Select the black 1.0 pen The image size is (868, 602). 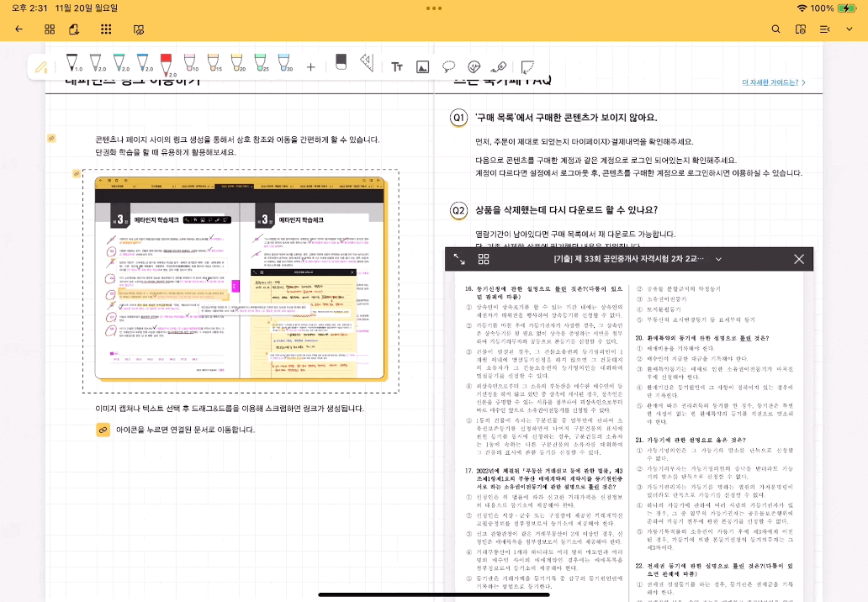tap(72, 63)
